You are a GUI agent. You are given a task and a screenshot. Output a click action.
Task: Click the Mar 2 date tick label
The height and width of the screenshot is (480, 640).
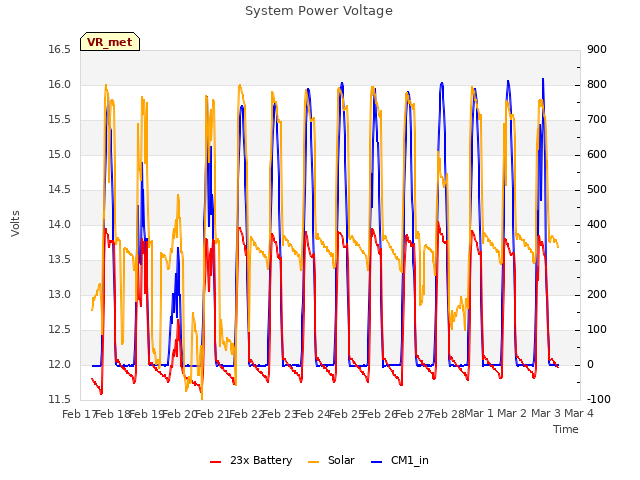512,414
